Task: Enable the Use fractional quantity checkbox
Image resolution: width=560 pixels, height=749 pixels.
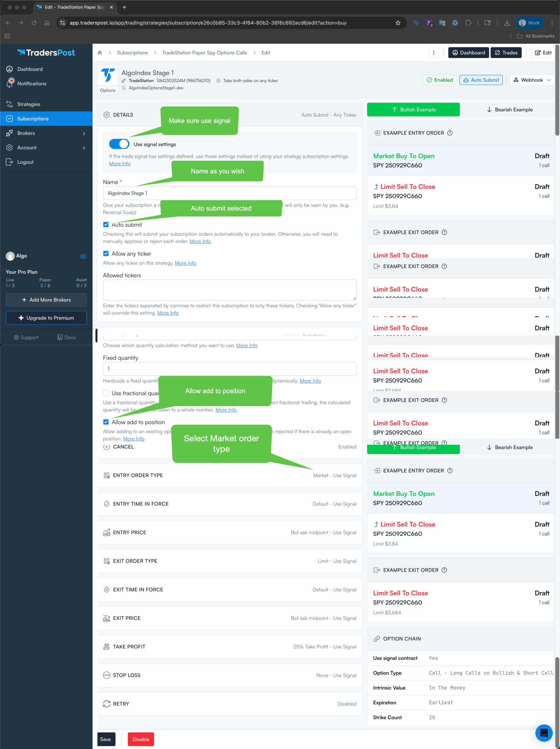Action: (106, 393)
